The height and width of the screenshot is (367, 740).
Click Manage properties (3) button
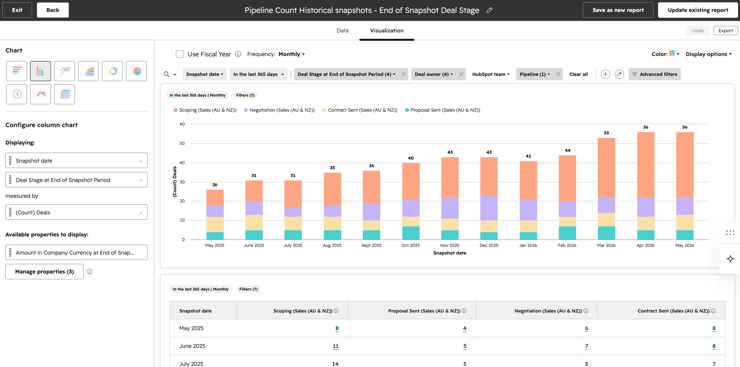tap(44, 272)
